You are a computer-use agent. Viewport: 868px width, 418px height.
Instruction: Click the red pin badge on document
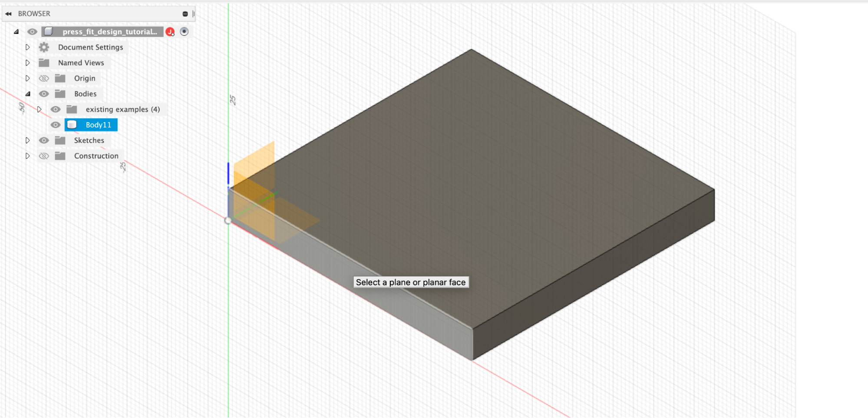[x=170, y=32]
